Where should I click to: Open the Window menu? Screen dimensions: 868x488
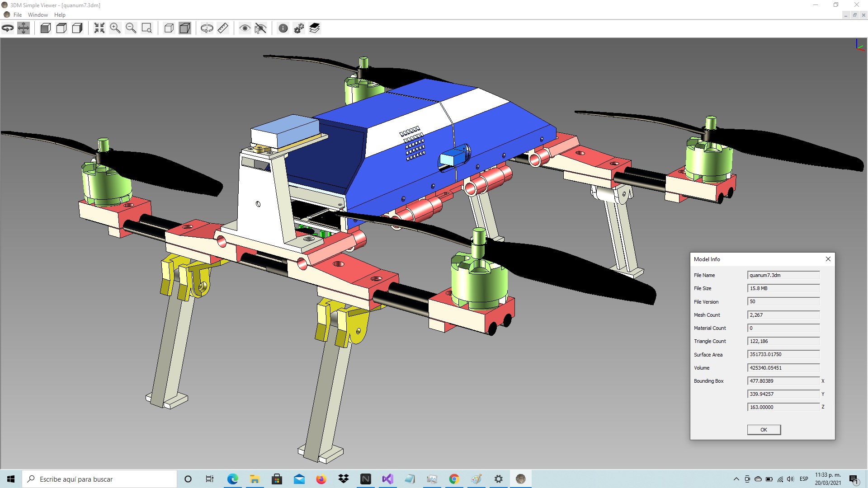tap(38, 15)
